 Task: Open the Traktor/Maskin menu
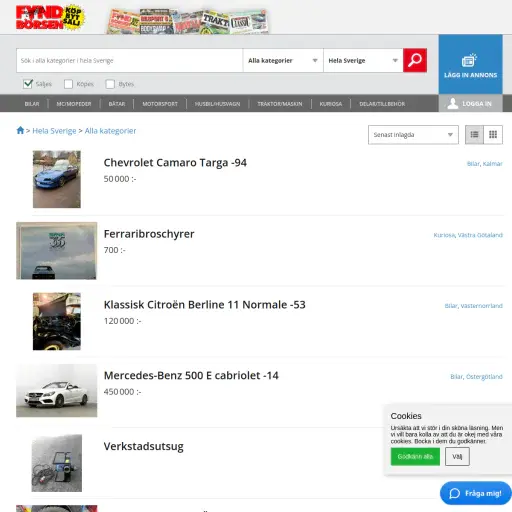pyautogui.click(x=280, y=104)
